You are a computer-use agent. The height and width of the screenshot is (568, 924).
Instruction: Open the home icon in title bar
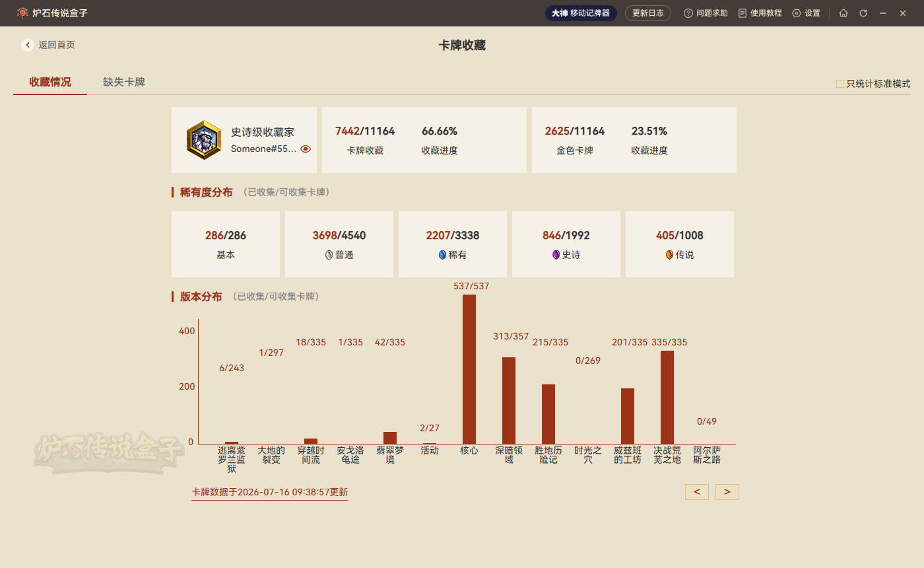[x=843, y=13]
